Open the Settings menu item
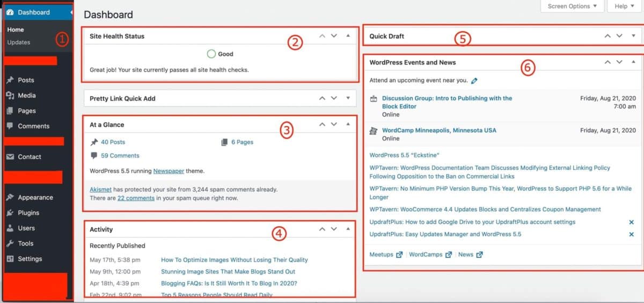The height and width of the screenshot is (303, 644). pos(30,259)
